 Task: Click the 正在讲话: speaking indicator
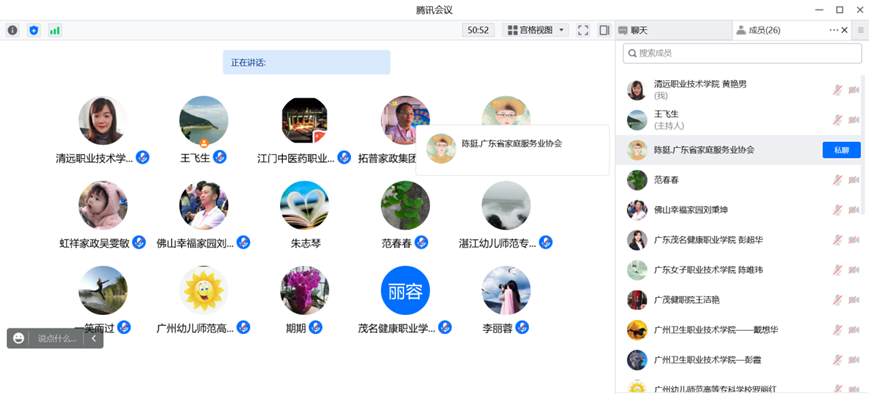click(x=306, y=62)
